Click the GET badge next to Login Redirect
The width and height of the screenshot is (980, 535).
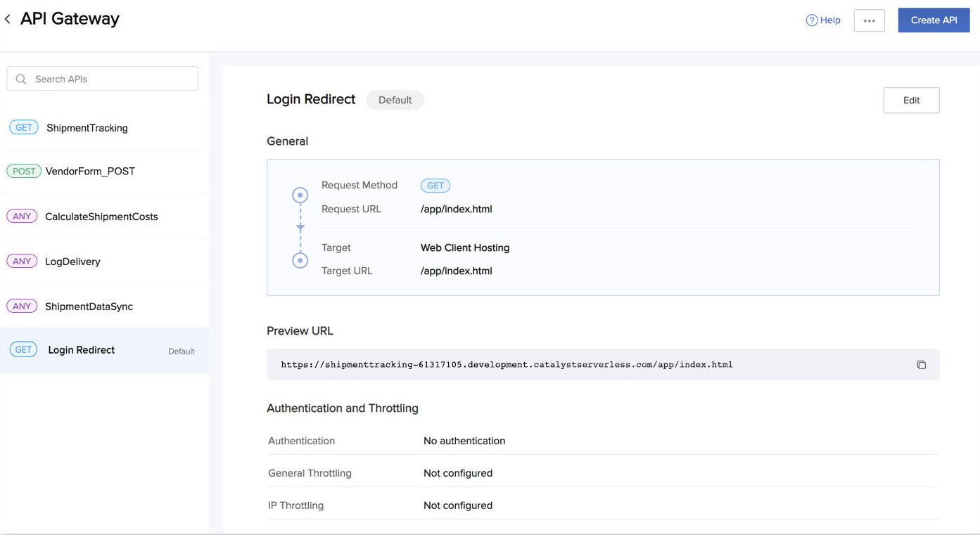(x=23, y=349)
